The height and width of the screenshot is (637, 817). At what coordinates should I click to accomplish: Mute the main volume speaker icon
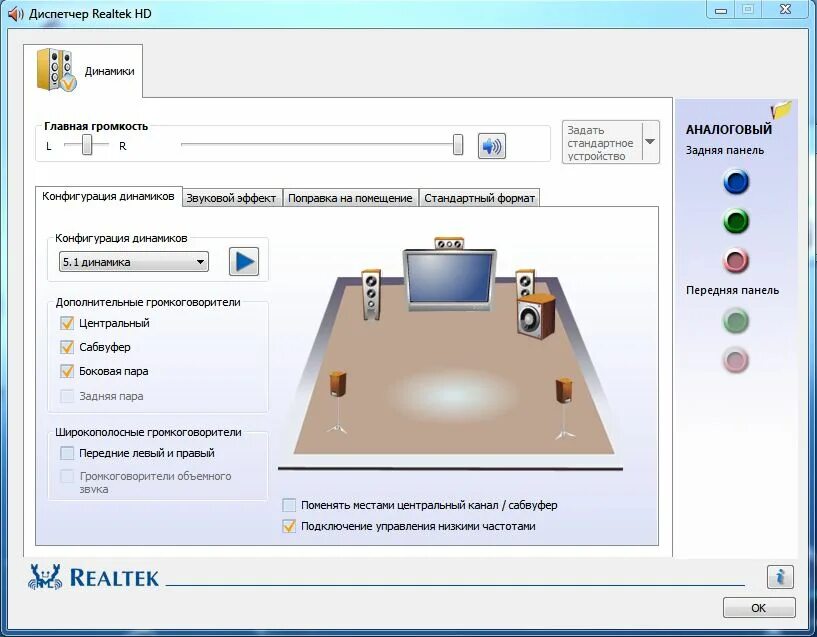coord(491,146)
